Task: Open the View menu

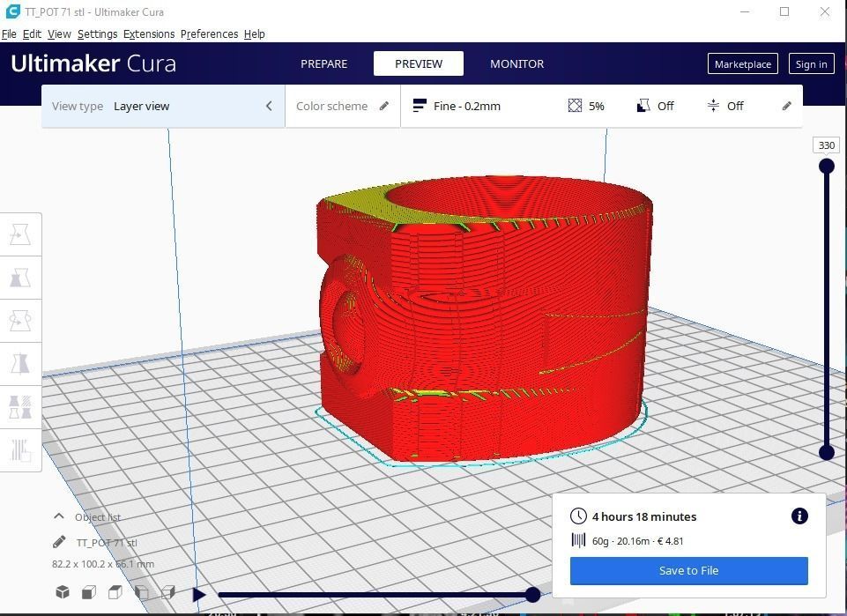Action: pos(59,34)
